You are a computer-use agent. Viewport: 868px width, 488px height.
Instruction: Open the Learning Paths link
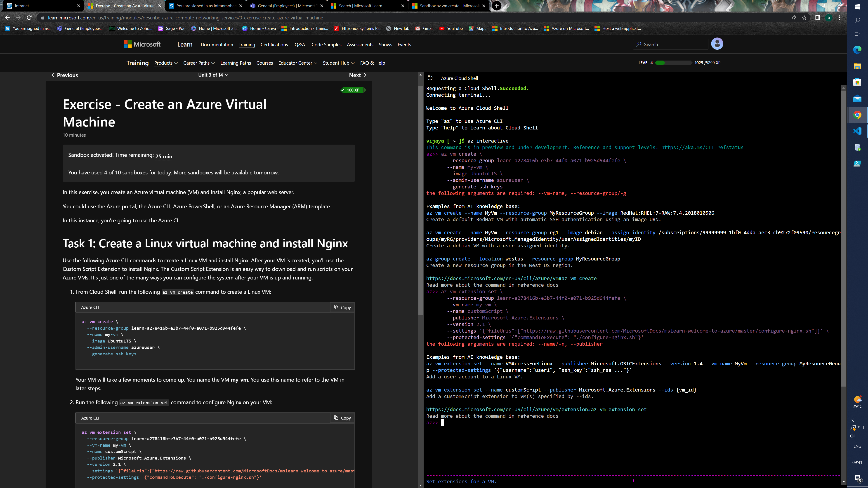pyautogui.click(x=236, y=63)
